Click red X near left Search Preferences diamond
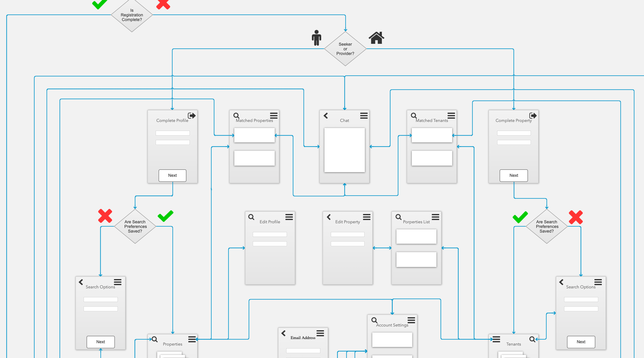 (105, 216)
